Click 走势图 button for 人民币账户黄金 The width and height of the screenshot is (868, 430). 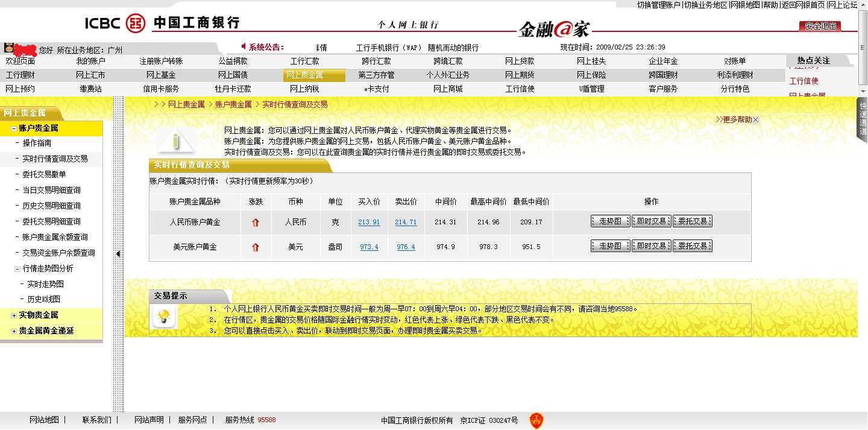coord(610,221)
